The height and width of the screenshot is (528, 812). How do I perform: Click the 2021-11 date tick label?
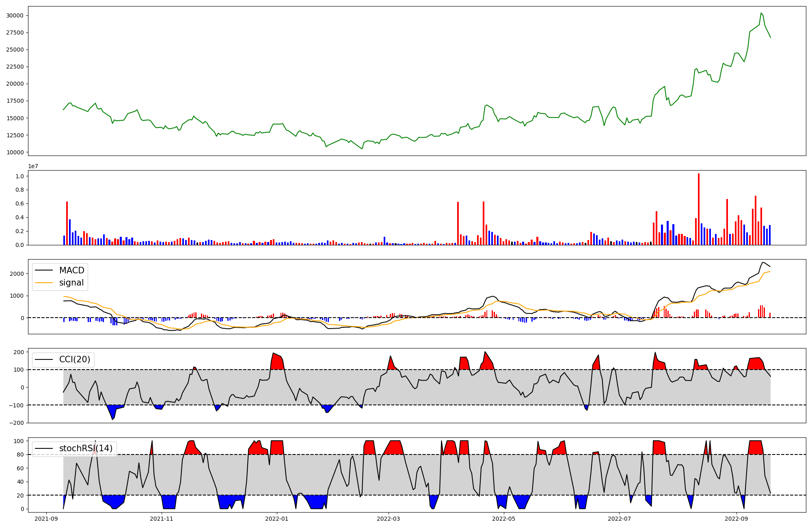[x=162, y=519]
